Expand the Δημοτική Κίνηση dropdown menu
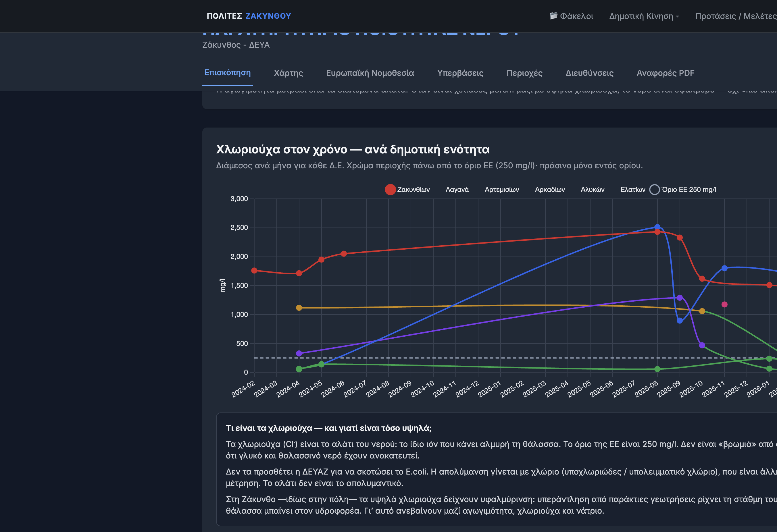This screenshot has height=532, width=777. click(x=644, y=16)
